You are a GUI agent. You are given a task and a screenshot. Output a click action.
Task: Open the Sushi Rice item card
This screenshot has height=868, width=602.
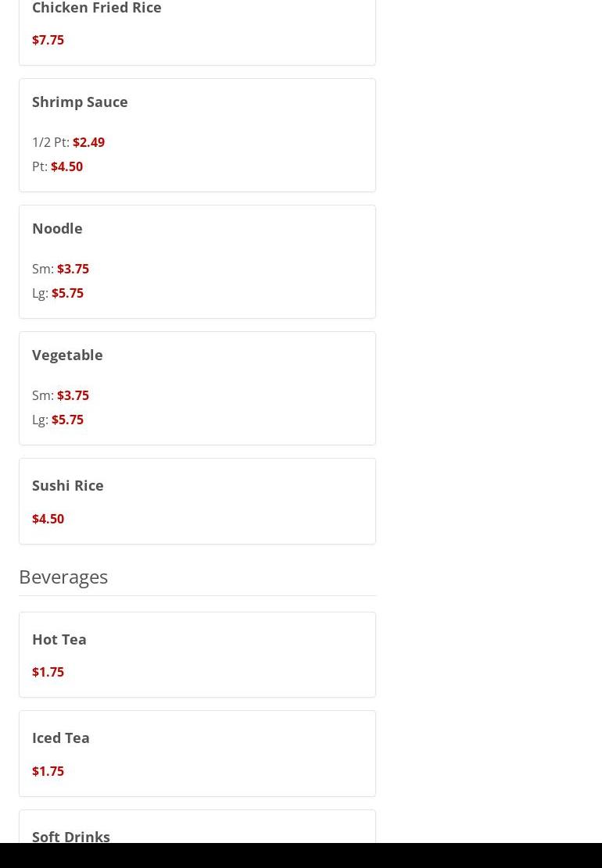pos(197,501)
